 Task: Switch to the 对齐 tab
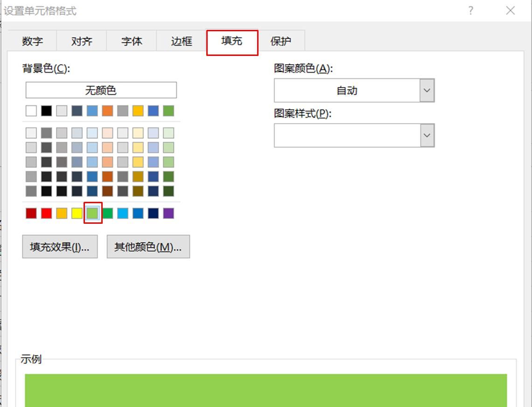81,41
